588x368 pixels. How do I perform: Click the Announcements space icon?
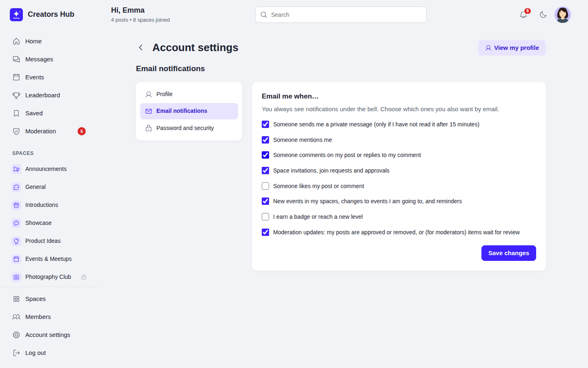click(x=16, y=169)
